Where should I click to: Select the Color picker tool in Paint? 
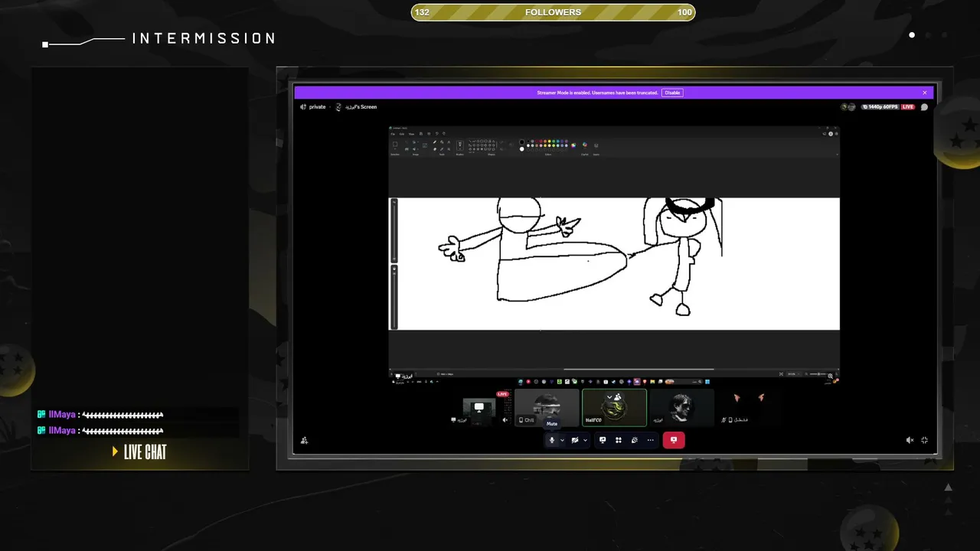coord(442,148)
